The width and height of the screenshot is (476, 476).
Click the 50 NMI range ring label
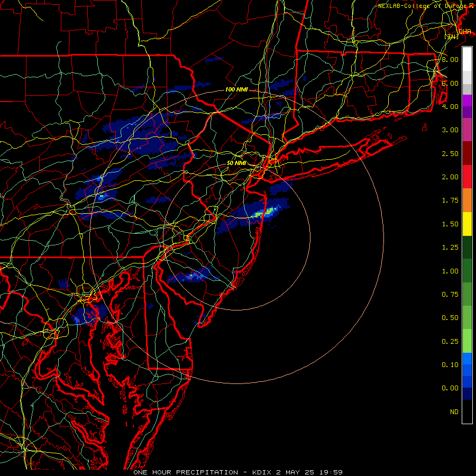click(x=236, y=163)
